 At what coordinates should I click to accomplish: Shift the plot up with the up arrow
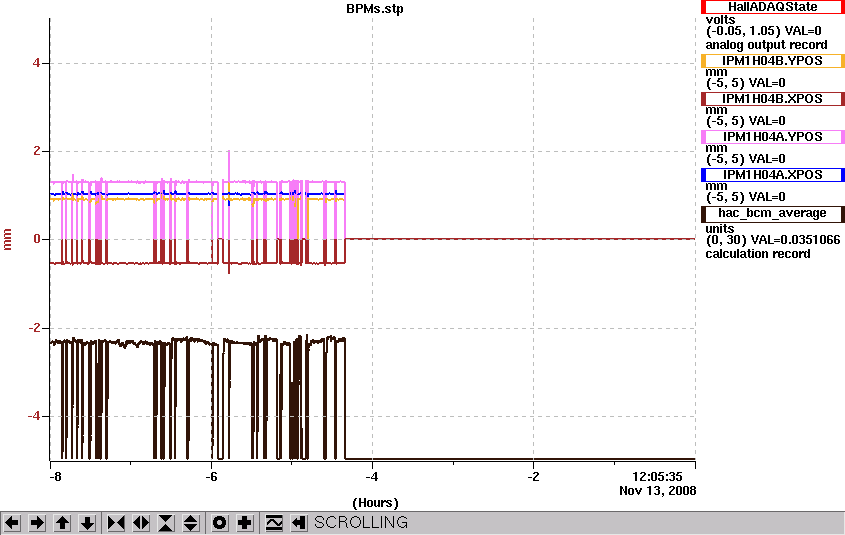point(62,523)
